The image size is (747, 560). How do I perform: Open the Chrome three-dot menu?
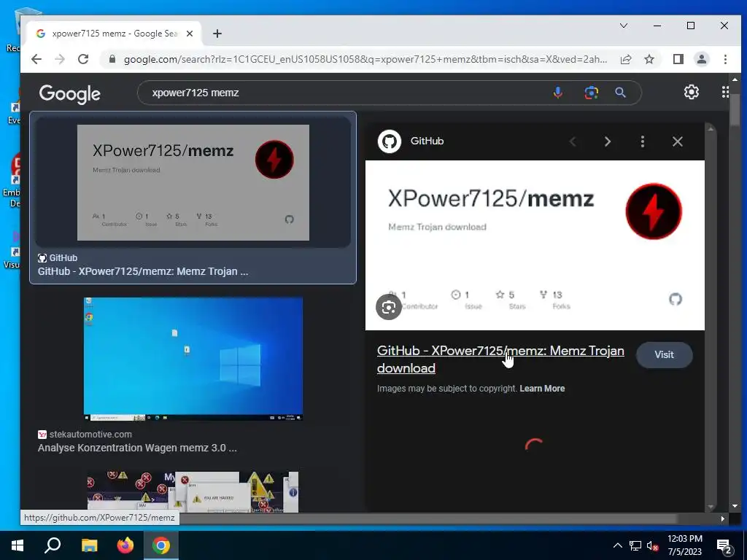tap(725, 59)
